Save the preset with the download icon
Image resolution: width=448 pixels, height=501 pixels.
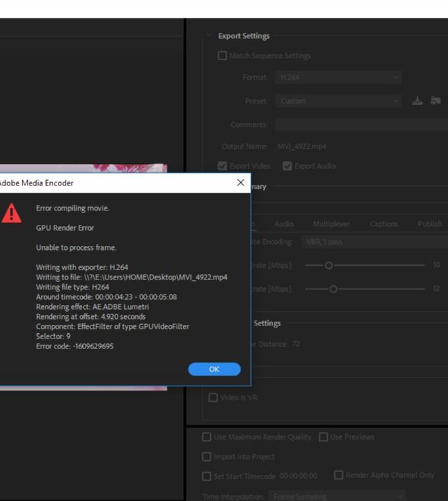tap(417, 101)
